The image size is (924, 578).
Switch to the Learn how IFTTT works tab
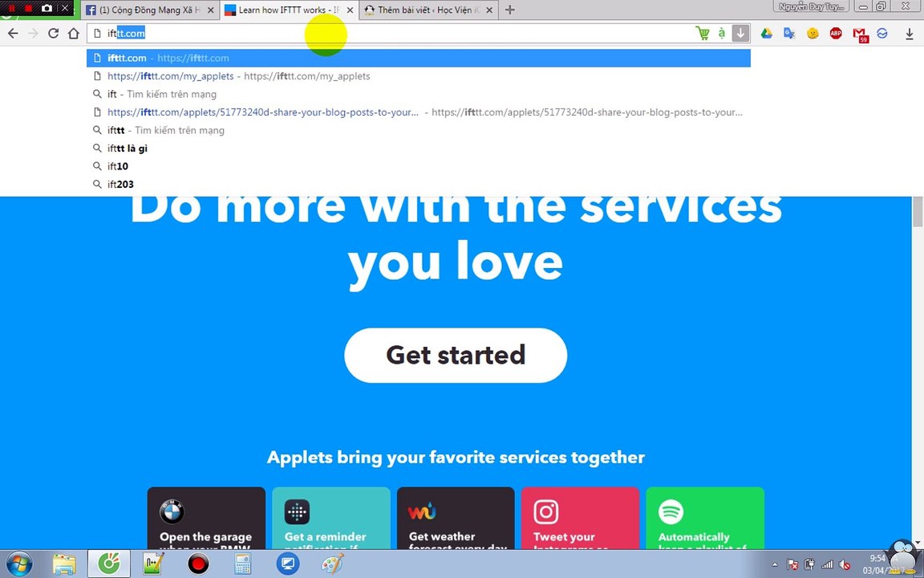tap(290, 10)
